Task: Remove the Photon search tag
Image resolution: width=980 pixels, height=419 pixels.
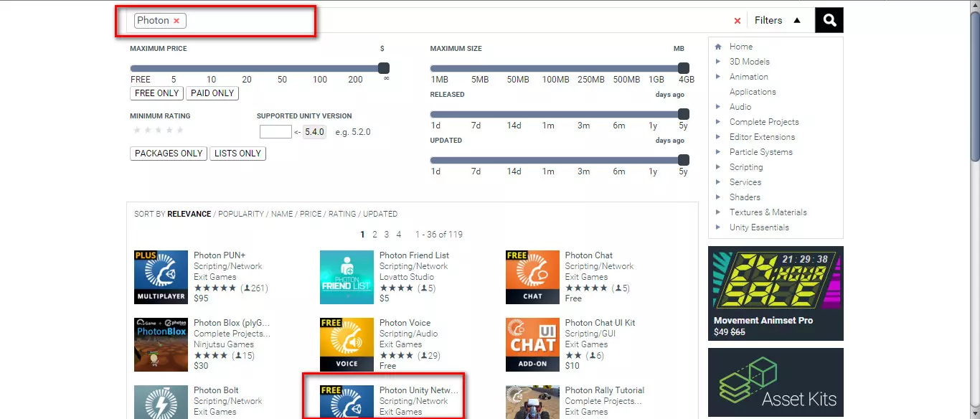Action: pos(176,21)
